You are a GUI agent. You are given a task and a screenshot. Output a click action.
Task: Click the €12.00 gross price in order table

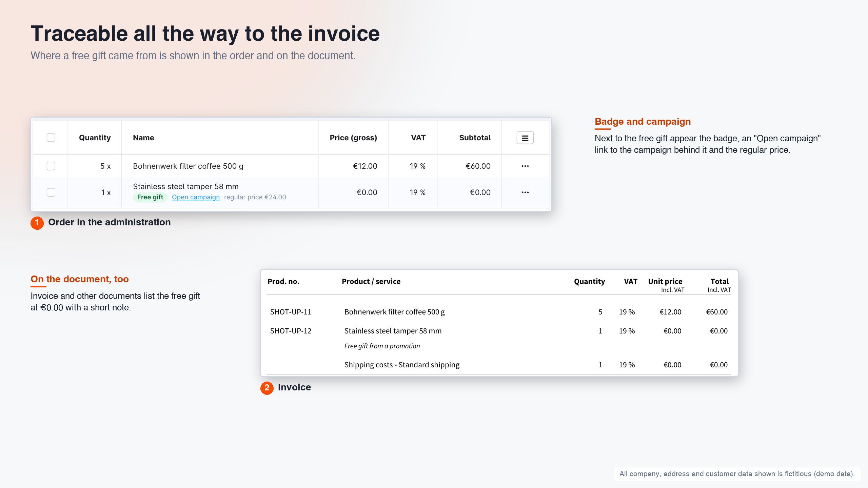tap(365, 166)
